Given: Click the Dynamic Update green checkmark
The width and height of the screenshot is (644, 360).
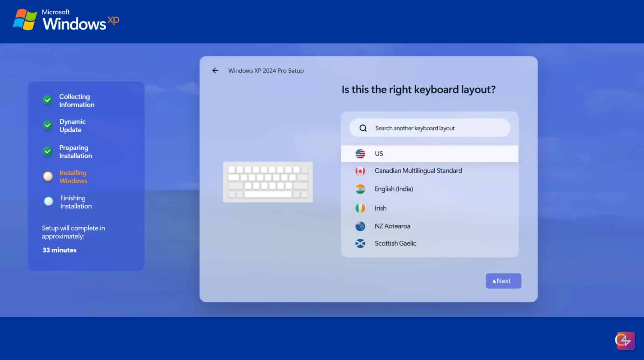Looking at the screenshot, I should pyautogui.click(x=47, y=125).
